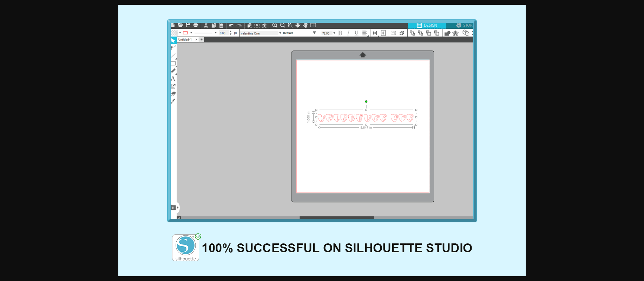
Task: Zoom in with the magnifier plus icon
Action: click(x=275, y=25)
